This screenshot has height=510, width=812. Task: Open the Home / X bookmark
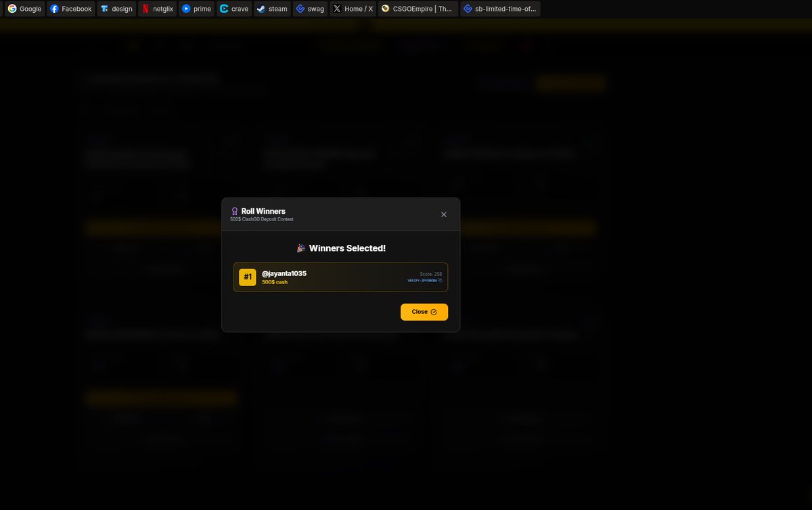[x=353, y=9]
